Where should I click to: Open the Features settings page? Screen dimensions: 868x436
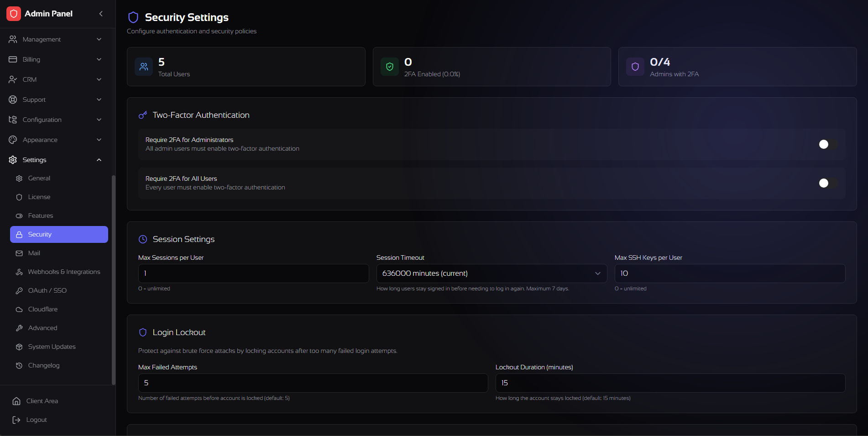coord(59,216)
